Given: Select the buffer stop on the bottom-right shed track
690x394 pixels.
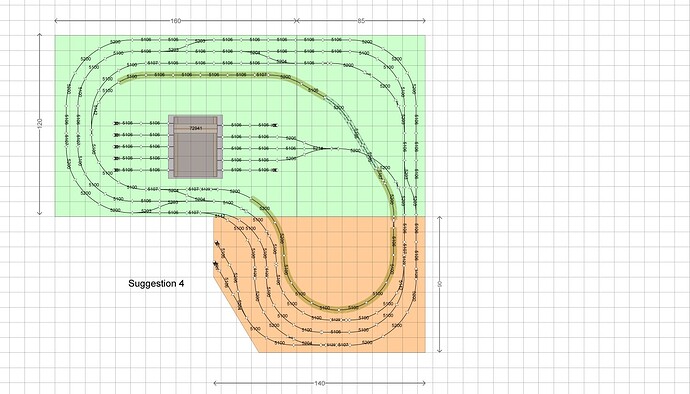Looking at the screenshot, I should (275, 170).
